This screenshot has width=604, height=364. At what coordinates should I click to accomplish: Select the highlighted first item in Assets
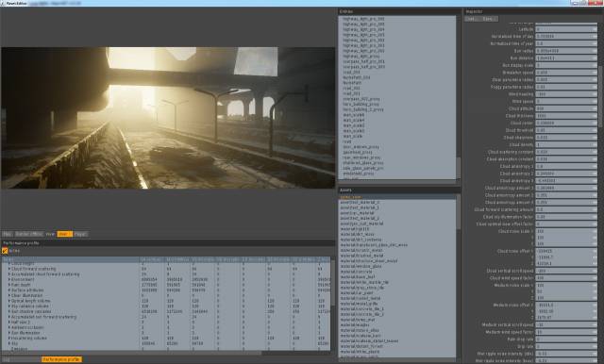[x=396, y=197]
